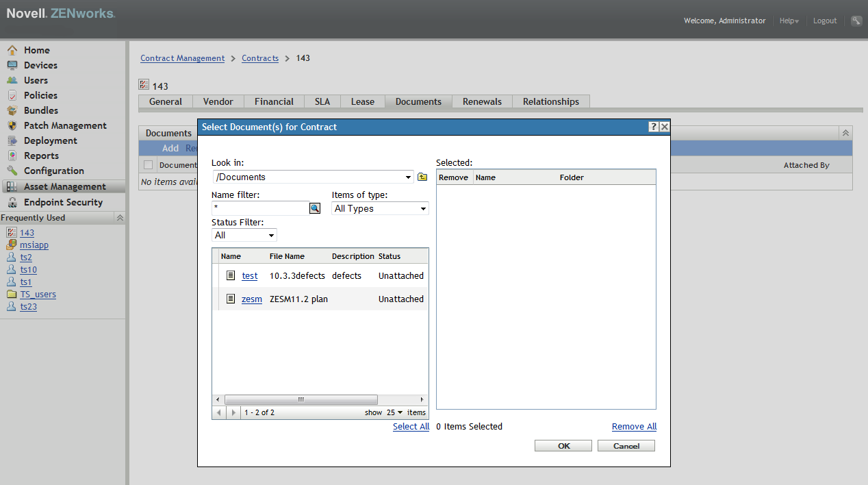This screenshot has width=868, height=485.
Task: Open Deployment from the left navigation
Action: click(x=51, y=140)
